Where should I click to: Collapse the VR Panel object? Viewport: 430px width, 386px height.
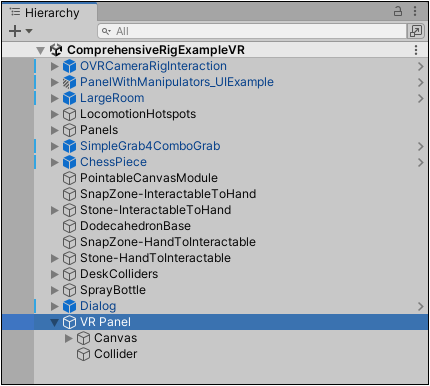(54, 322)
